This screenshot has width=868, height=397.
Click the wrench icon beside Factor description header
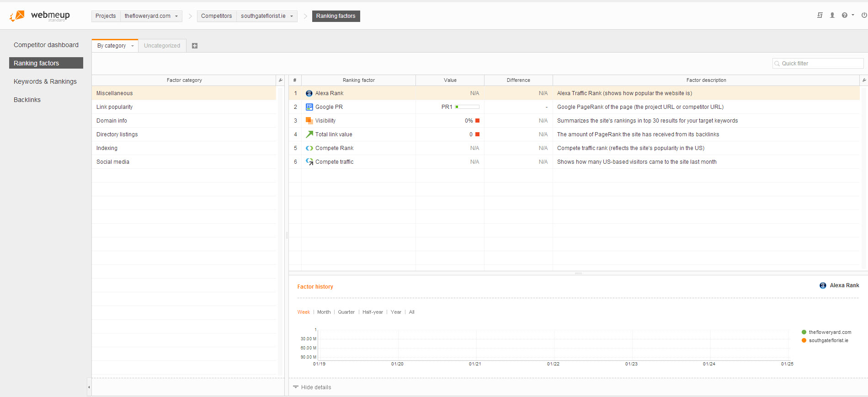[x=864, y=80]
